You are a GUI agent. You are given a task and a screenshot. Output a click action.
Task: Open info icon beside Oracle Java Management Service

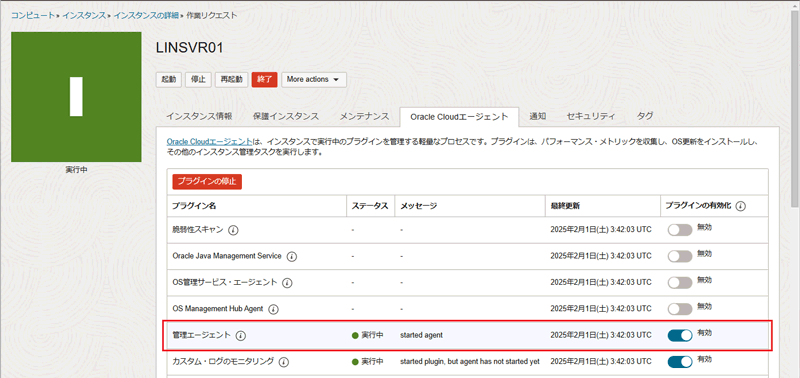point(292,257)
